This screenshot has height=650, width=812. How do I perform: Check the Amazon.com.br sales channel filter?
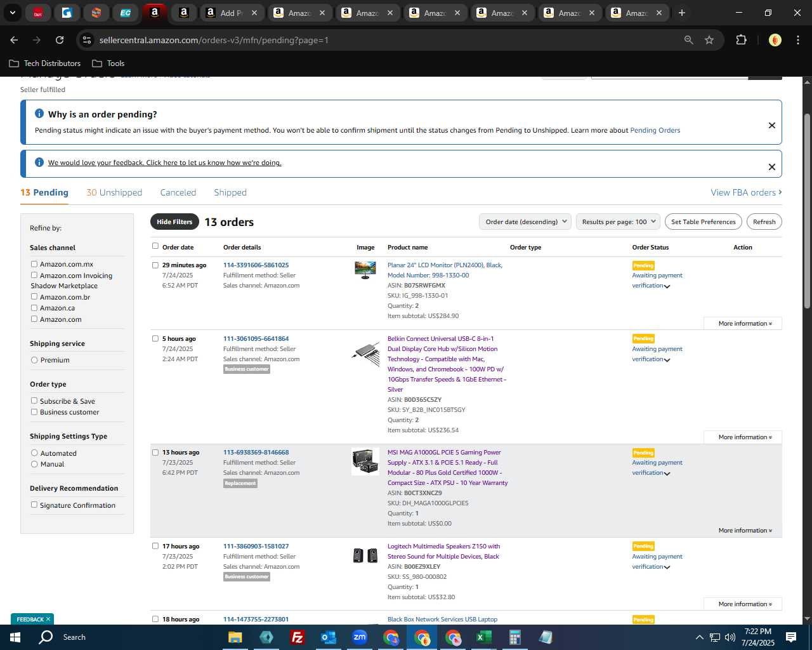click(34, 296)
